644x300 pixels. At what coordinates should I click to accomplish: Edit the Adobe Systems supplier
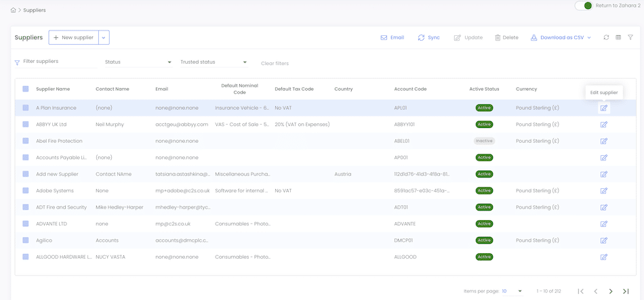604,191
